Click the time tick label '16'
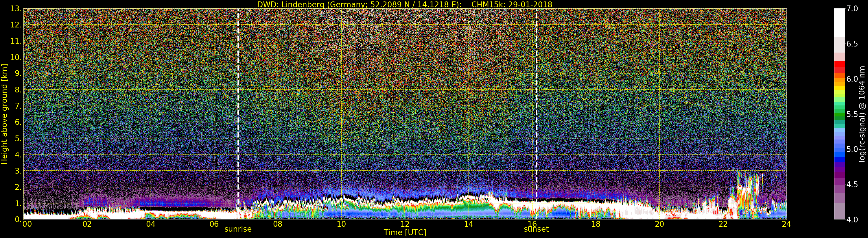868x238 pixels. click(532, 224)
